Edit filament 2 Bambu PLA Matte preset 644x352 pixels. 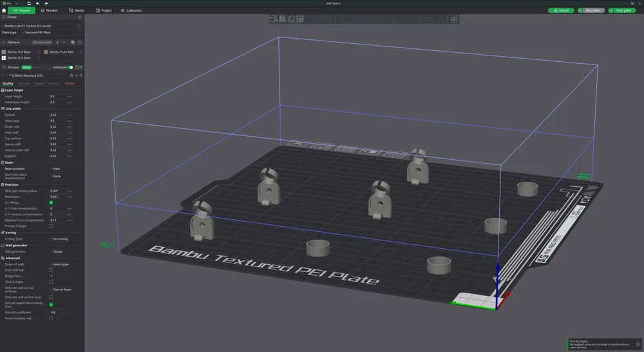tap(81, 52)
